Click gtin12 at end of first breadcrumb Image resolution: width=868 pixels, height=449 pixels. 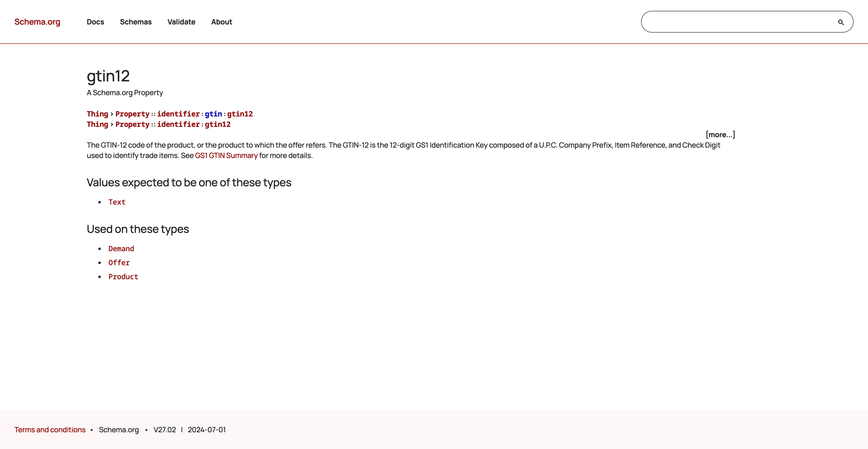[x=240, y=114]
